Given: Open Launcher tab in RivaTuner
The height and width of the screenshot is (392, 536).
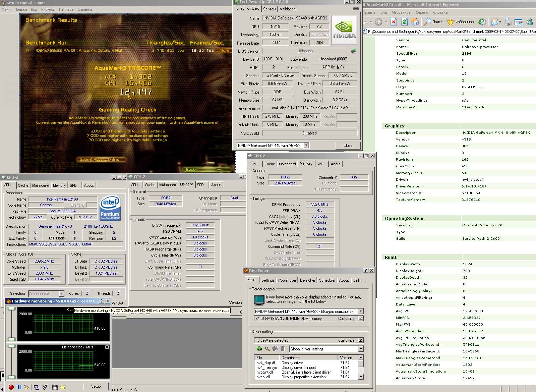Looking at the screenshot, I should pyautogui.click(x=307, y=280).
